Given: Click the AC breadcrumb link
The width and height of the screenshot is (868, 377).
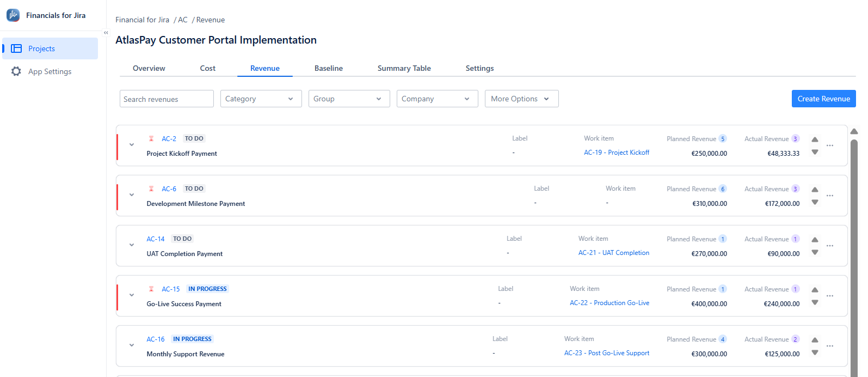Looking at the screenshot, I should [183, 20].
